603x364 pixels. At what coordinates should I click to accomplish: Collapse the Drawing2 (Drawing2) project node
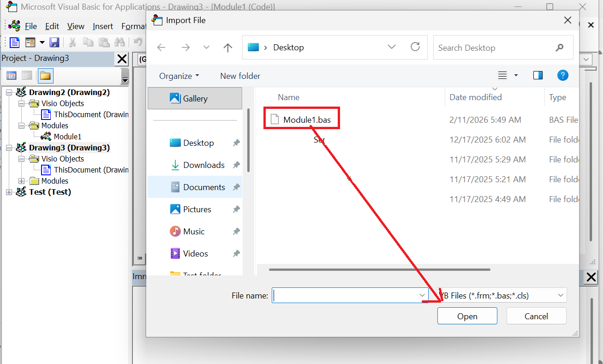click(x=9, y=92)
